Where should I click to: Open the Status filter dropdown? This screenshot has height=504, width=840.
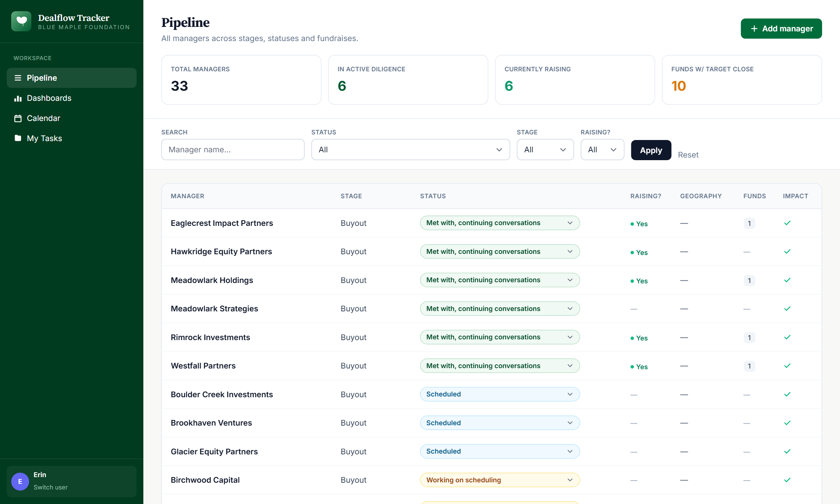pos(410,150)
